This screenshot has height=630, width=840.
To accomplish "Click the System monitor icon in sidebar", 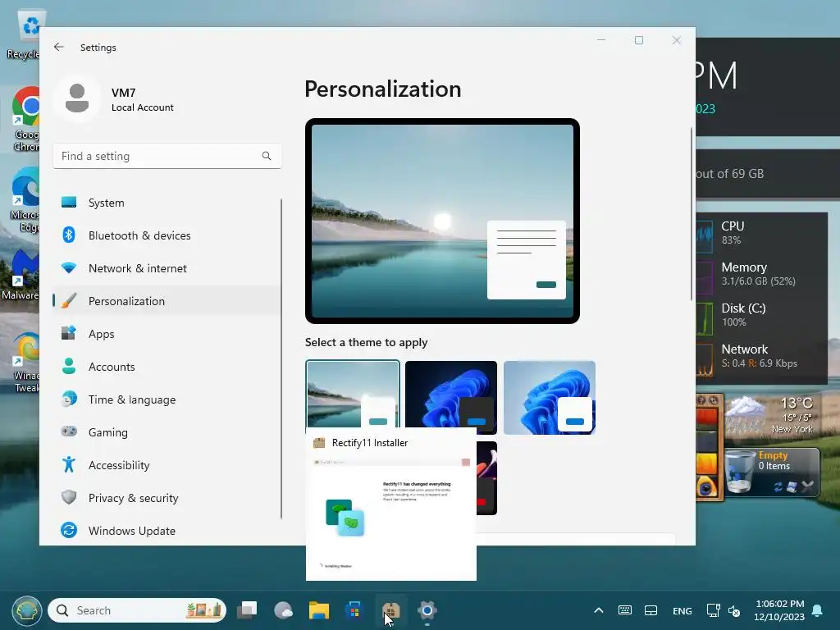I will 69,202.
